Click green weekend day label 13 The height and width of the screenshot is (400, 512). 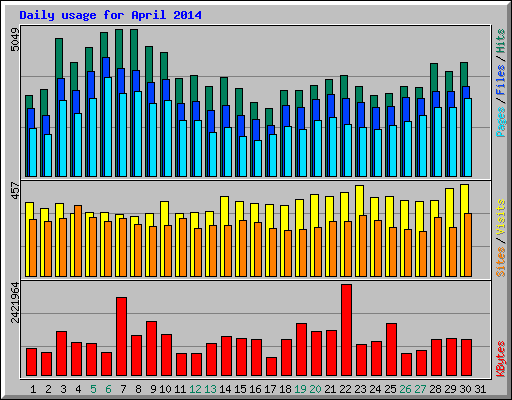[x=210, y=389]
